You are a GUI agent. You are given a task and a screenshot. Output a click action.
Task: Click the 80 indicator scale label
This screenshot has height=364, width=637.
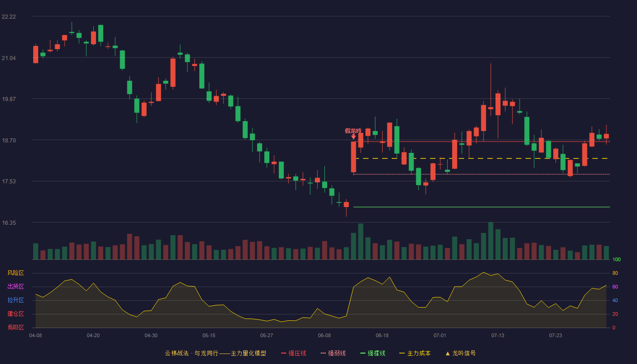click(615, 273)
